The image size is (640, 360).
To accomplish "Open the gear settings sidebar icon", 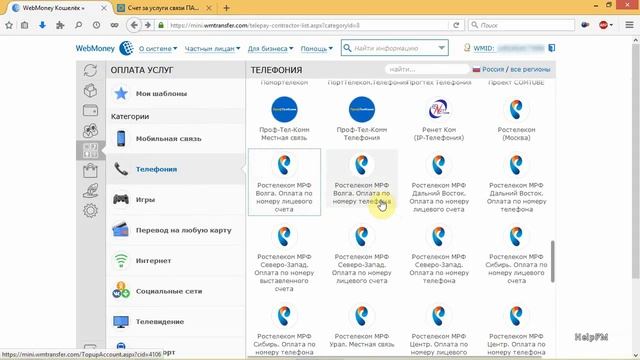I will point(90,211).
